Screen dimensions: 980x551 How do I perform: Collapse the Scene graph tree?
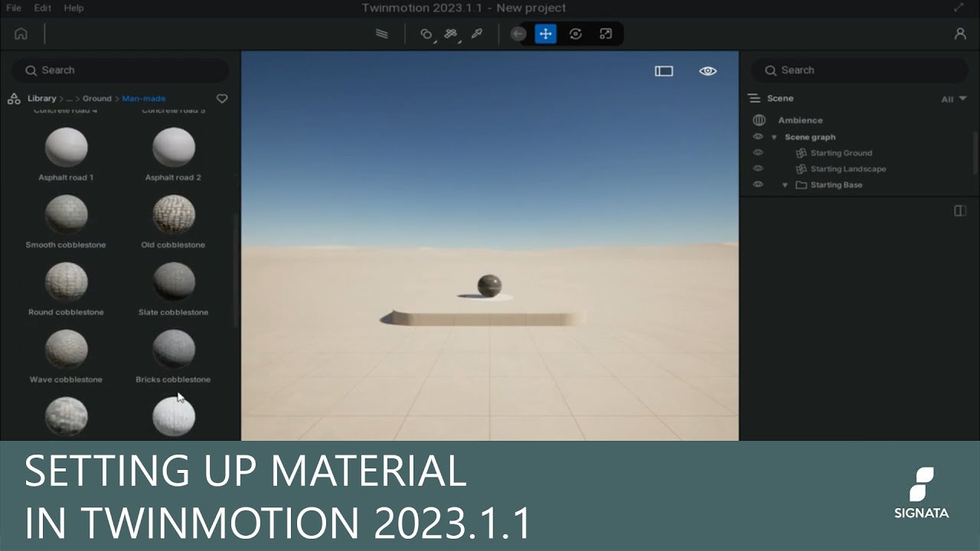coord(774,138)
